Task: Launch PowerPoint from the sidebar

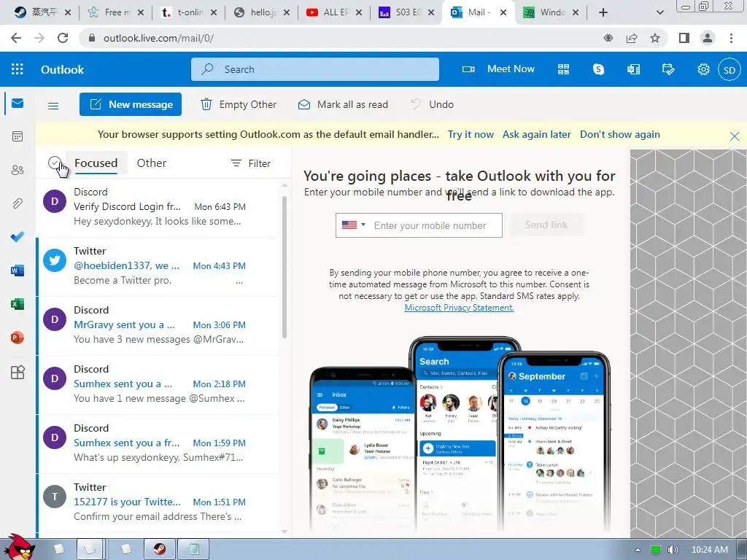Action: (x=18, y=338)
